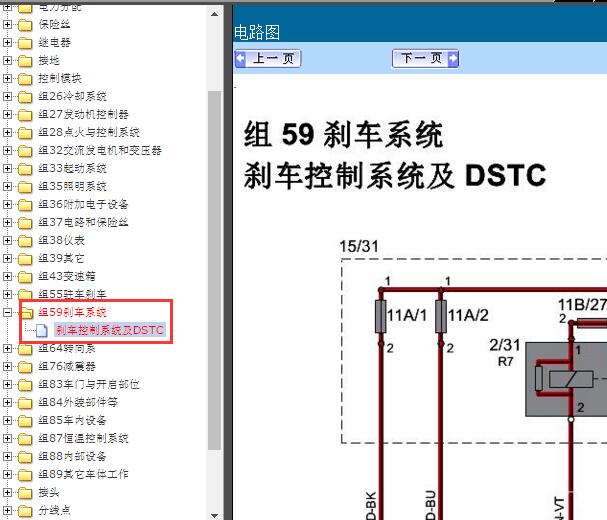Expand 组26冷却系统 tree node
This screenshot has width=607, height=520.
point(7,96)
